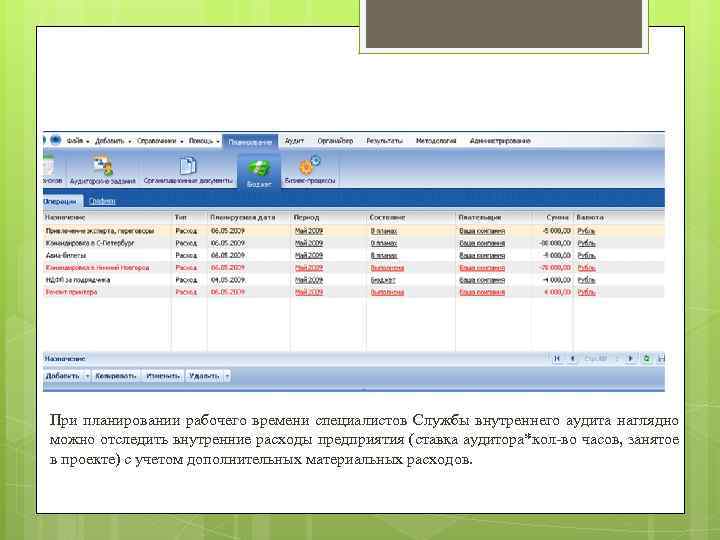This screenshot has width=720, height=540.
Task: Click the Изменить button
Action: [163, 376]
